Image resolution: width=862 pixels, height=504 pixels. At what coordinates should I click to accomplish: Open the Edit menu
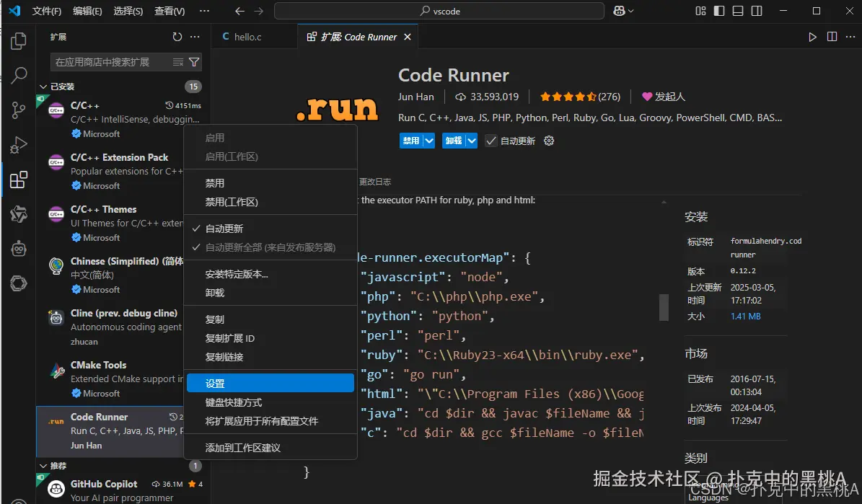(x=87, y=11)
